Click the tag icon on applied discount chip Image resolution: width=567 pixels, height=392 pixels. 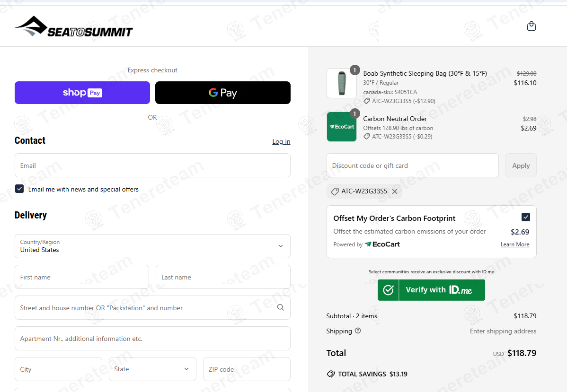pyautogui.click(x=335, y=192)
